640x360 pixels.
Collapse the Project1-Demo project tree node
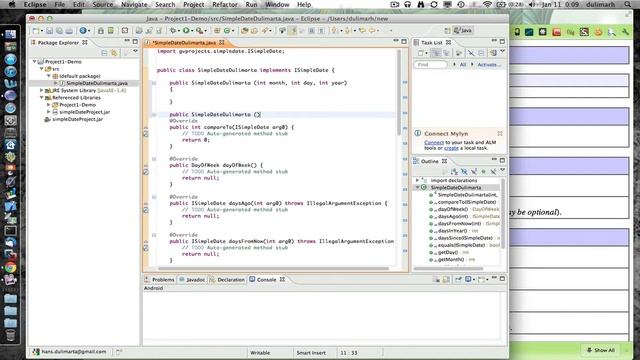coord(35,62)
